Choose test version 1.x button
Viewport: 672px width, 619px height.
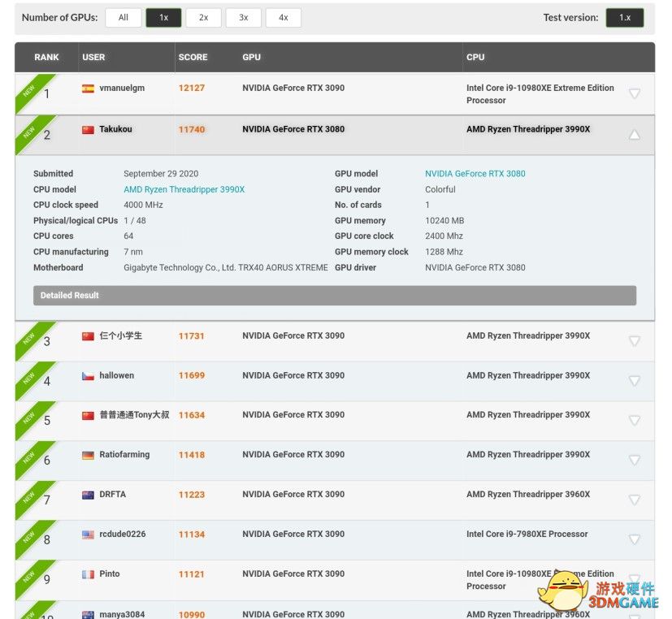pyautogui.click(x=624, y=18)
